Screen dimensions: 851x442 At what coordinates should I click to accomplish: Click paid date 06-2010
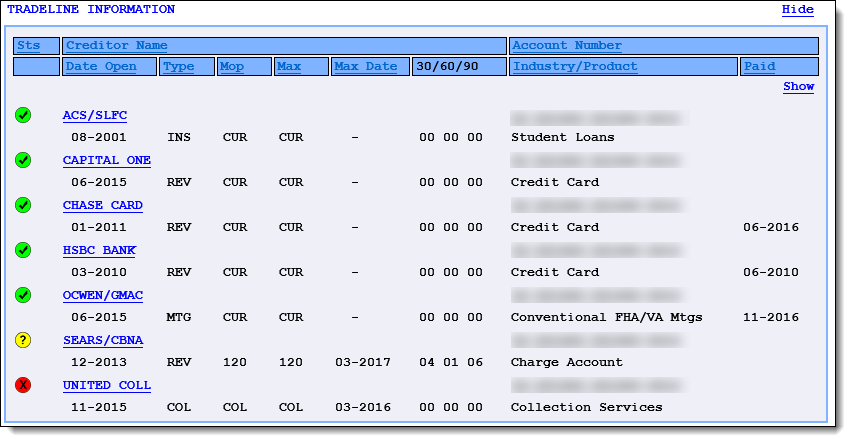point(771,273)
